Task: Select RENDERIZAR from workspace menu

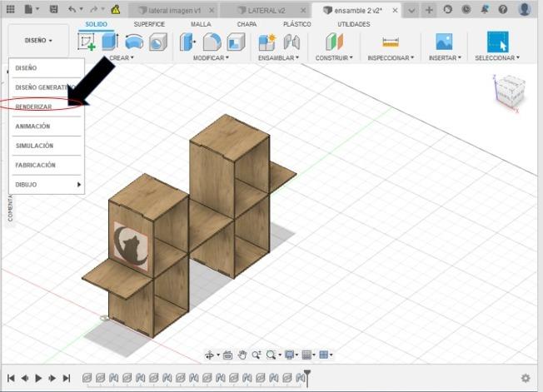Action: point(33,107)
